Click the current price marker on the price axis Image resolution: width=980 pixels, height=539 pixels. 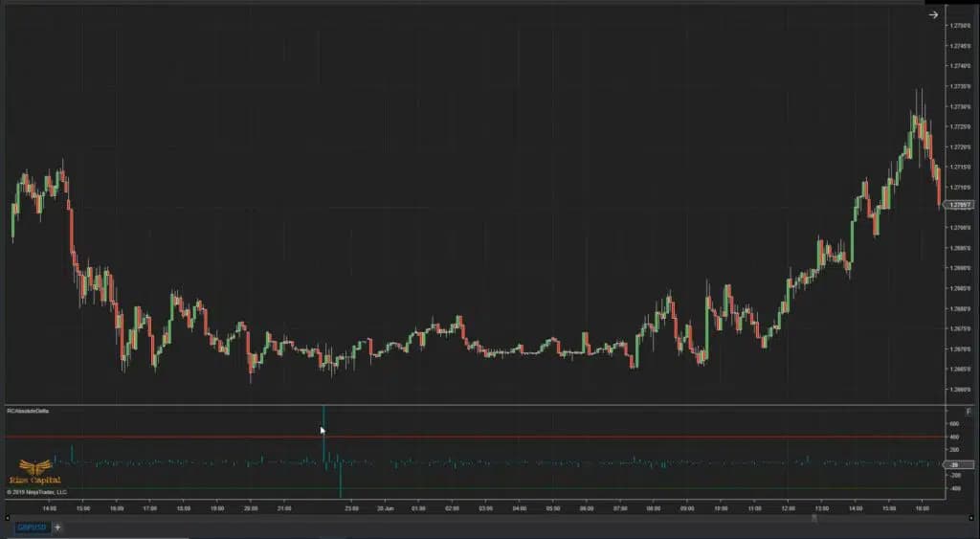[959, 205]
